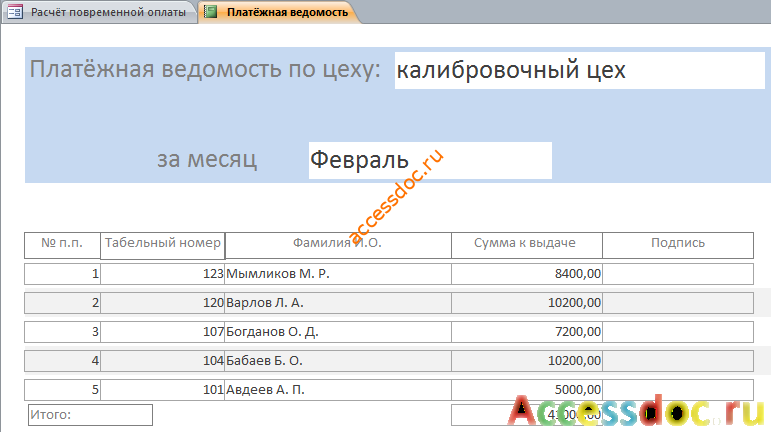Select the Платёжная ведомость tab

tap(279, 12)
